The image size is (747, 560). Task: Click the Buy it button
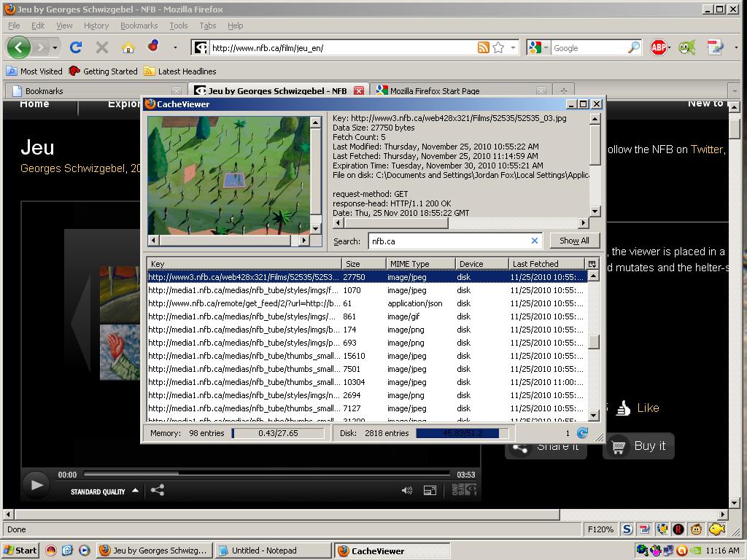pyautogui.click(x=638, y=446)
